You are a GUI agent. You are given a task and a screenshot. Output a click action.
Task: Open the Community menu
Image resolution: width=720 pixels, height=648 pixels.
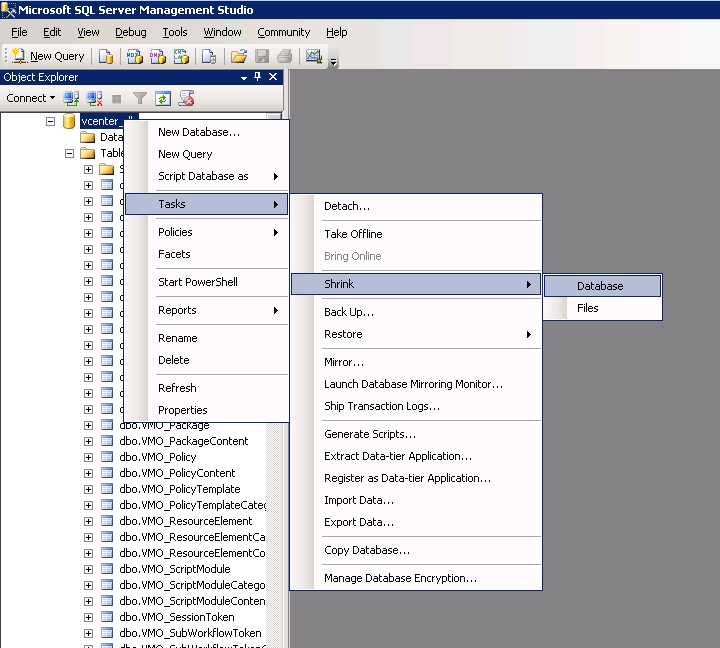click(x=284, y=32)
